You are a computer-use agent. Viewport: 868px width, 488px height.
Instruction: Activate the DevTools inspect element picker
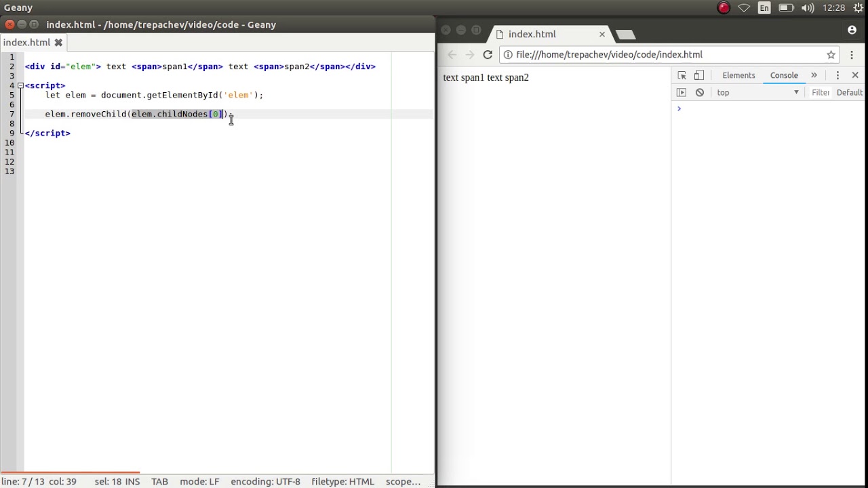682,75
